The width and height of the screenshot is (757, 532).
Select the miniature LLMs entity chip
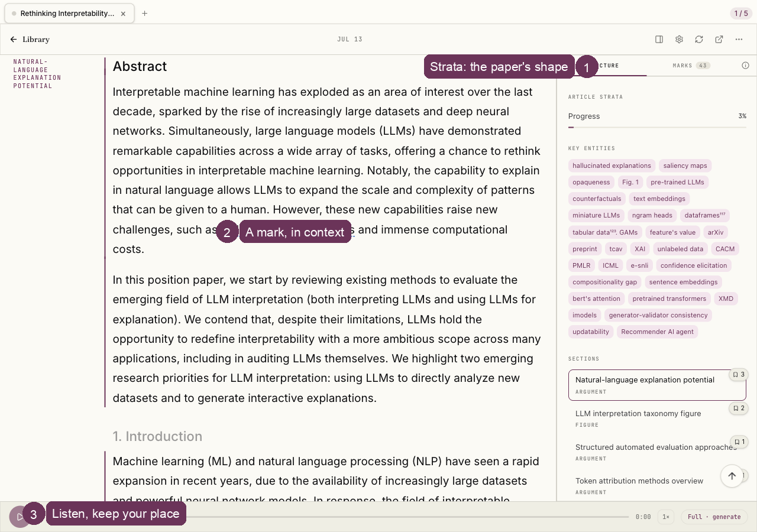(x=596, y=215)
